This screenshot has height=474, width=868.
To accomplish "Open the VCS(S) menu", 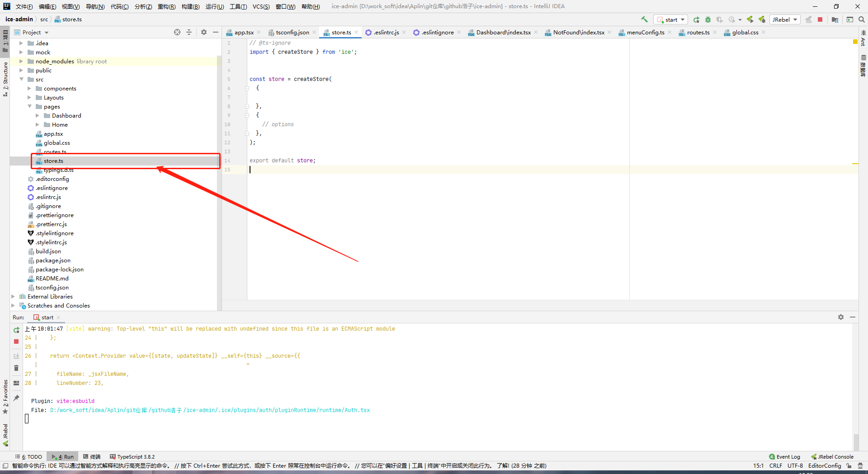I will coord(261,6).
